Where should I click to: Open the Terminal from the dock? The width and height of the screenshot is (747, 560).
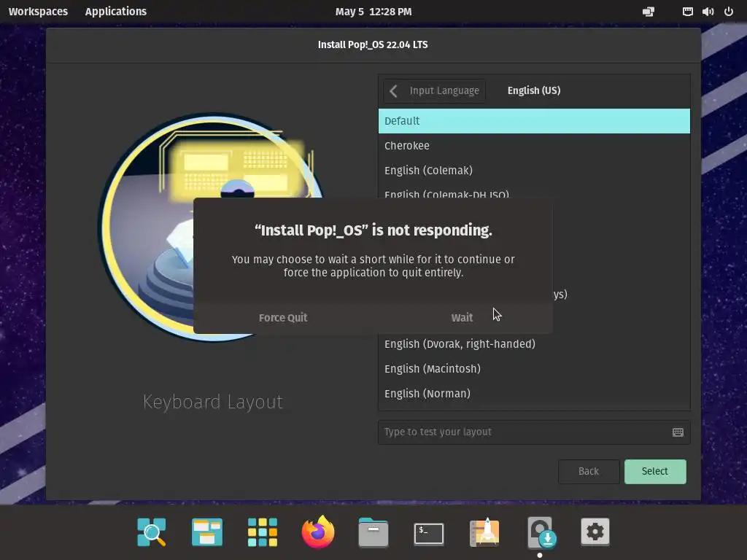point(429,533)
